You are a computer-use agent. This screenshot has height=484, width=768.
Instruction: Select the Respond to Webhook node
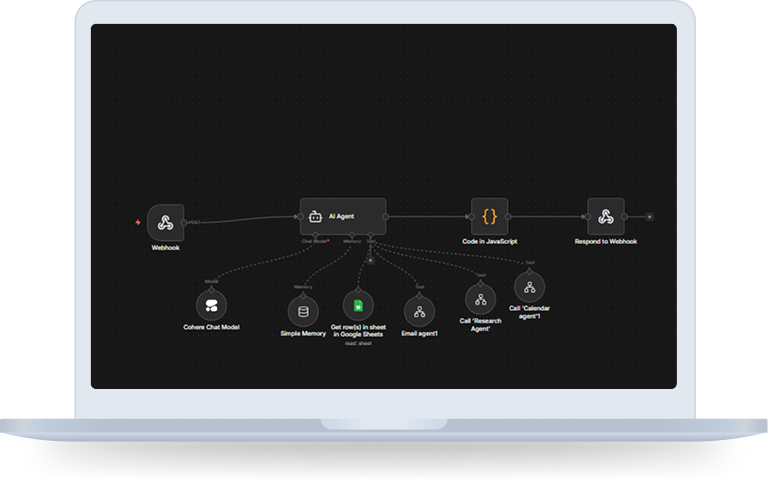point(605,216)
